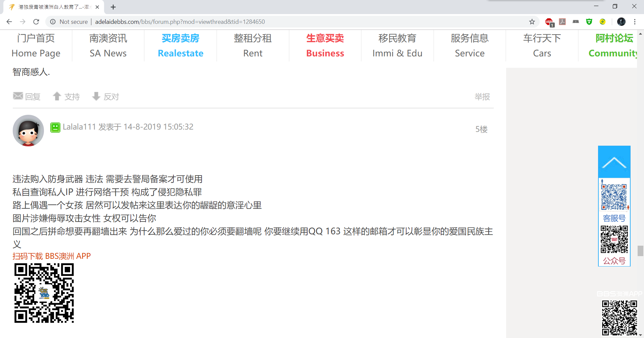Click the 扫码下载 BBS澳洲 APP link

pos(52,256)
